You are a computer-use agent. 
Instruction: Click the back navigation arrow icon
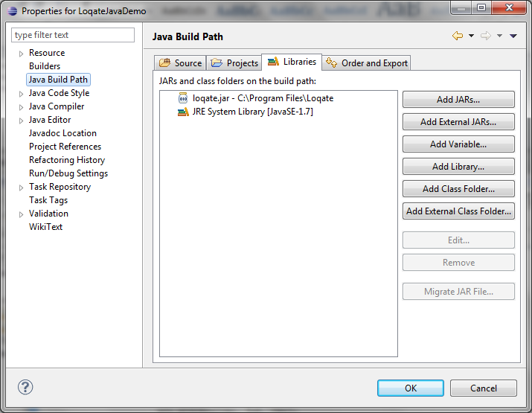tap(458, 36)
